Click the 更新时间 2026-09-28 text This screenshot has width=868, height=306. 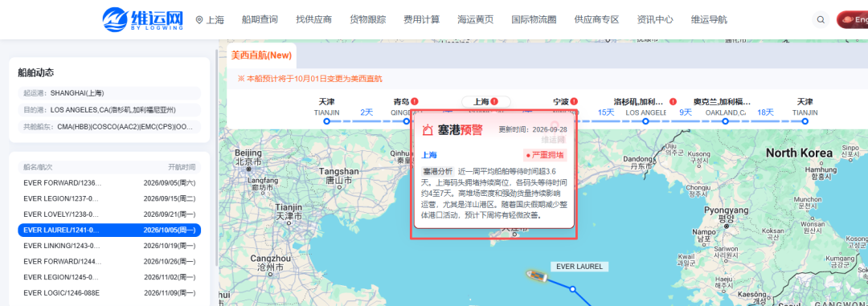click(x=533, y=129)
